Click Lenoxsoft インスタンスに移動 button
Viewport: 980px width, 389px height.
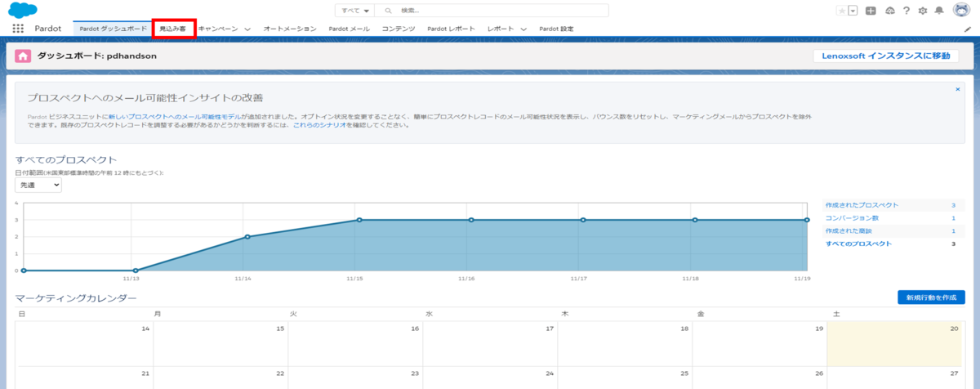(885, 56)
